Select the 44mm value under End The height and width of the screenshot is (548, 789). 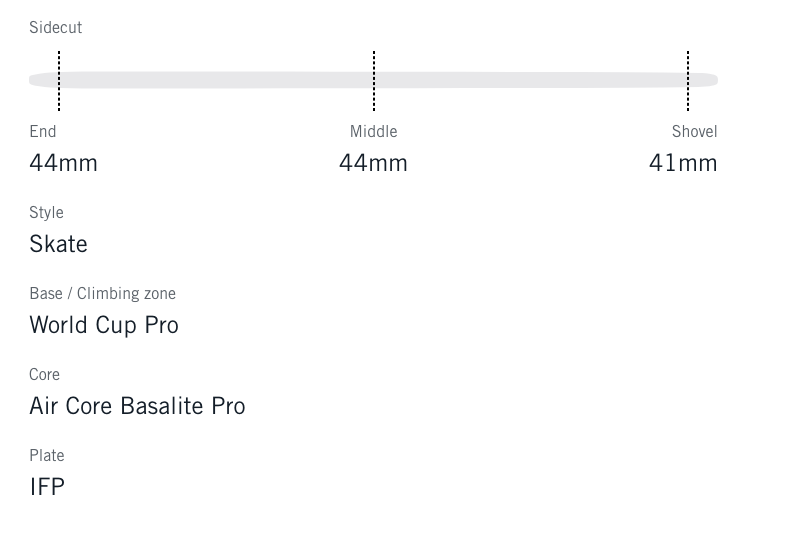(63, 163)
